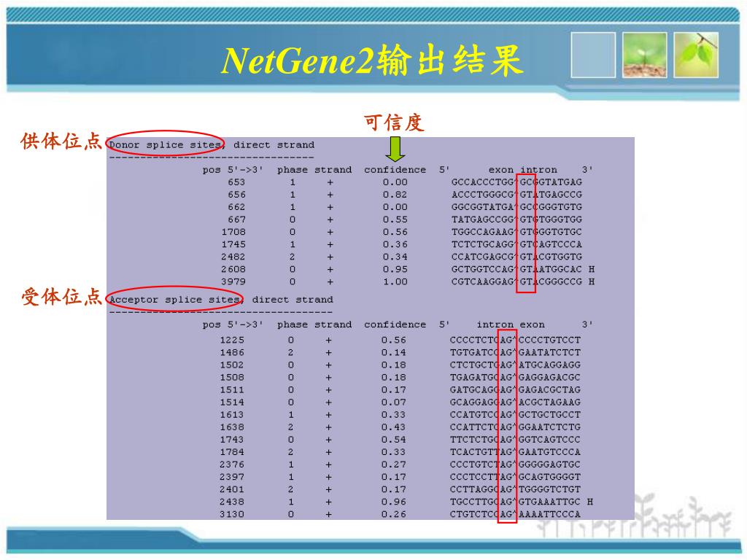Click acceptor position 2376
Viewport: 747px width, 560px height.
pyautogui.click(x=232, y=464)
